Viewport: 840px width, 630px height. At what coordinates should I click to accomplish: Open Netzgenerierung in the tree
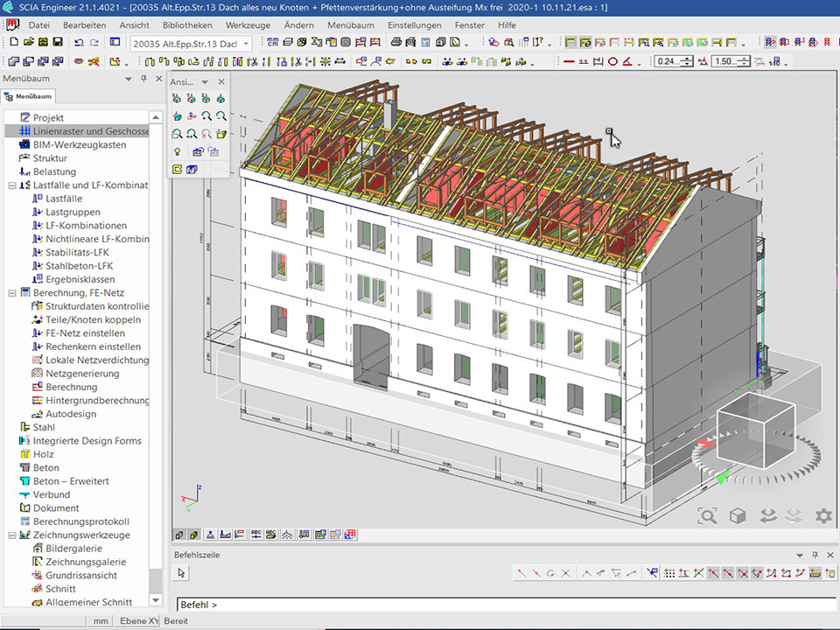(x=82, y=374)
